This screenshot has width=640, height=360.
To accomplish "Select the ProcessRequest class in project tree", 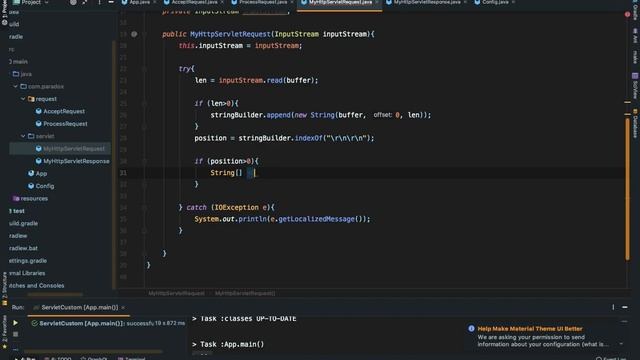I will [65, 124].
